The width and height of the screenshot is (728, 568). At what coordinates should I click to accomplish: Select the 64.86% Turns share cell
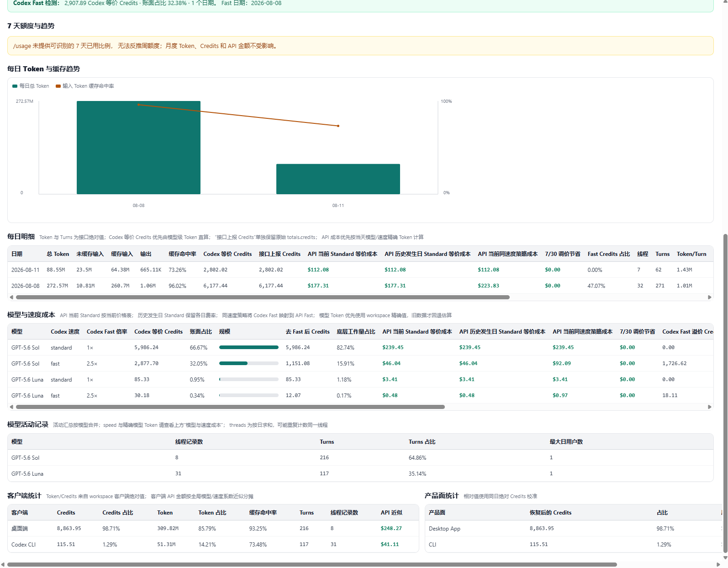click(417, 457)
